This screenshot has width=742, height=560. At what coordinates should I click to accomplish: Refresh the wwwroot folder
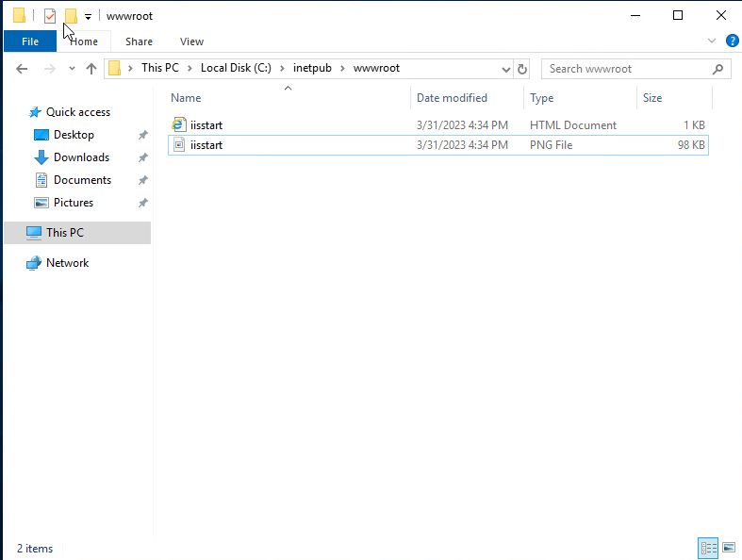[522, 70]
